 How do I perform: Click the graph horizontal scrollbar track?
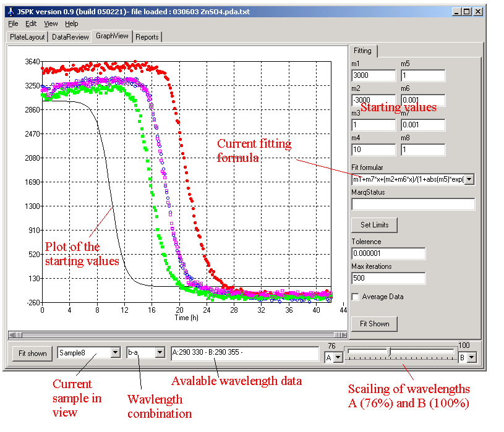(x=177, y=335)
